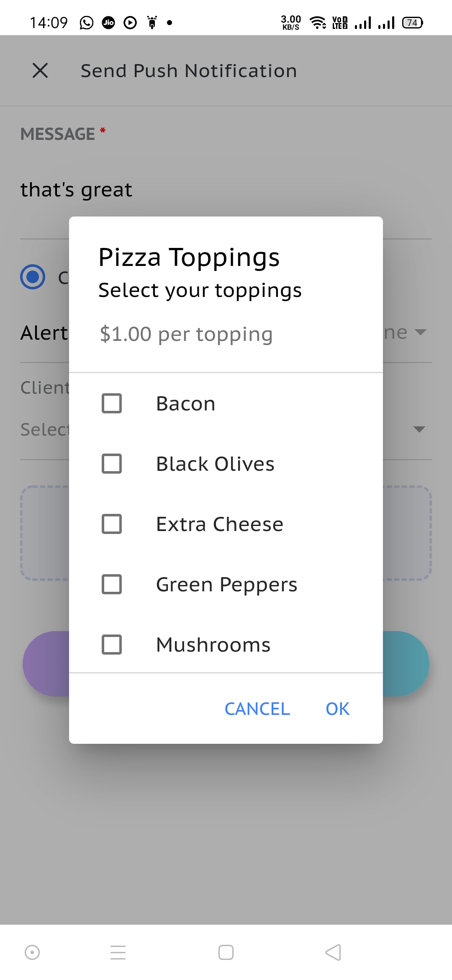Select the blue radio button
Screen dimensions: 452x980
tap(33, 277)
